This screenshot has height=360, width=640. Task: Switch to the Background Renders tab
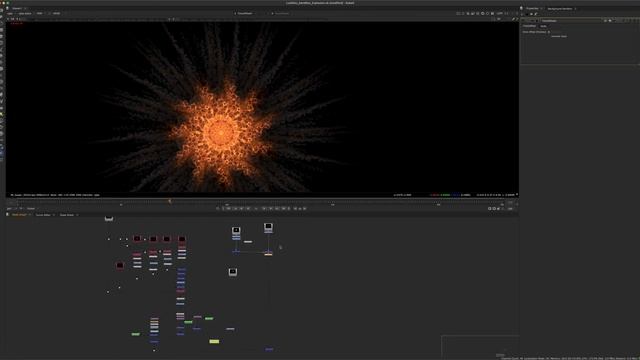pos(560,9)
